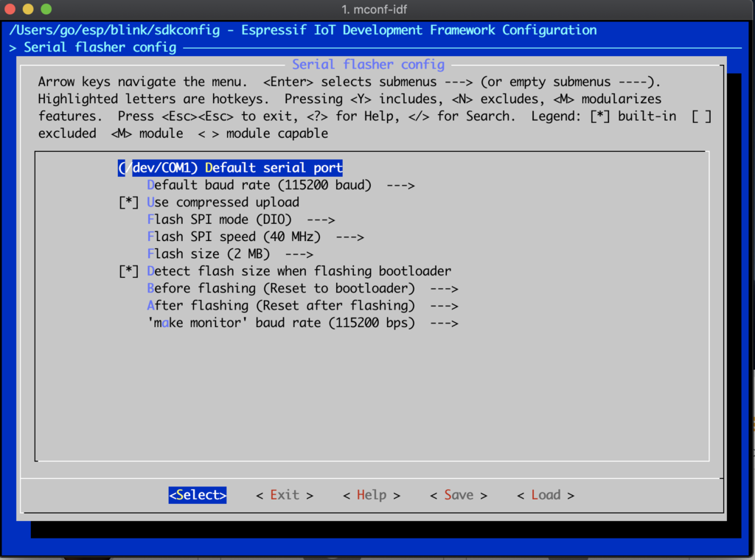Open the After flashing submenu

click(x=302, y=306)
